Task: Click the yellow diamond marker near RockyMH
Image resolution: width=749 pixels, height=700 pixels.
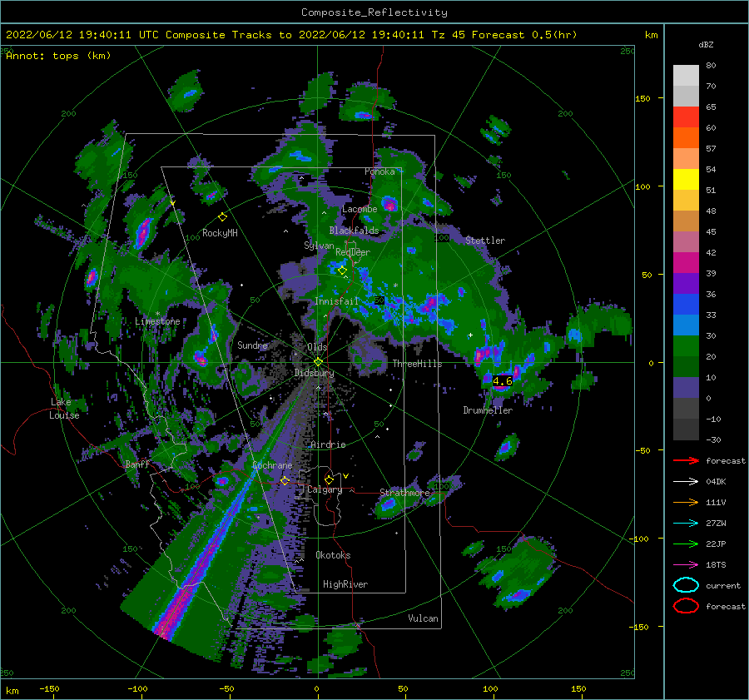Action: (222, 217)
